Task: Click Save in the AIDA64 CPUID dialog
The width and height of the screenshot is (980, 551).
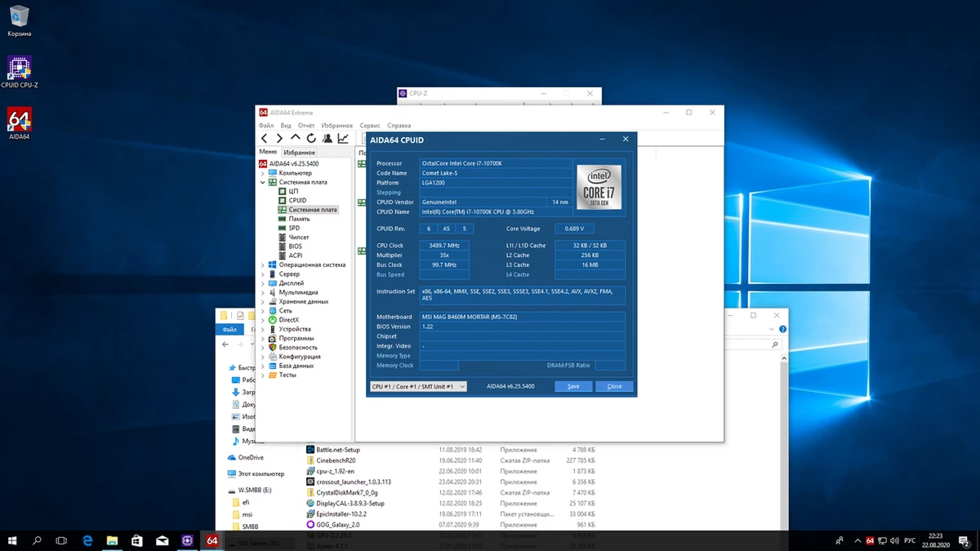Action: (x=573, y=386)
